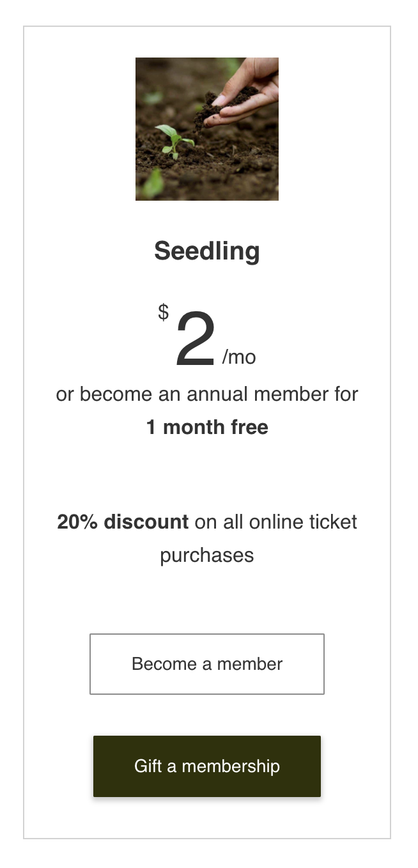
Task: Click the word 'member' in the white button
Action: pos(250,664)
